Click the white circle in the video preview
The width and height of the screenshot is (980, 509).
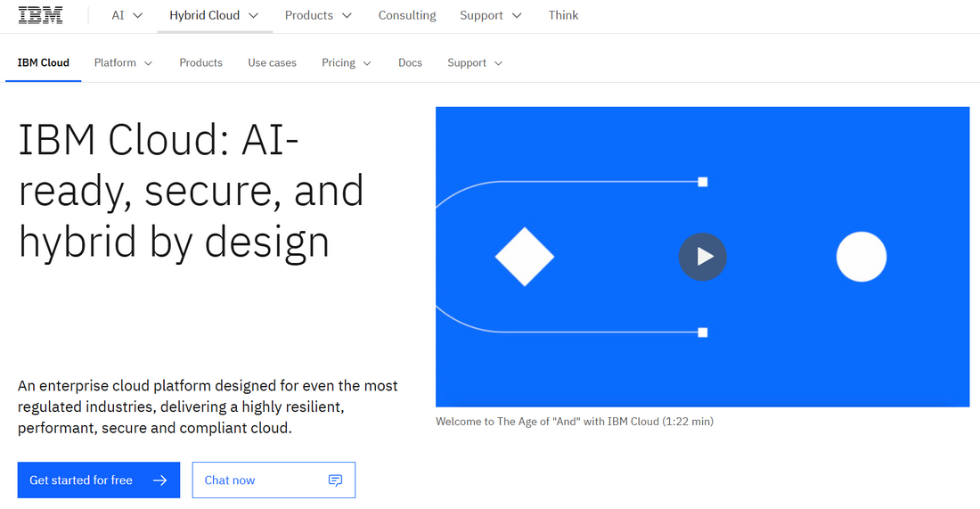(x=861, y=257)
